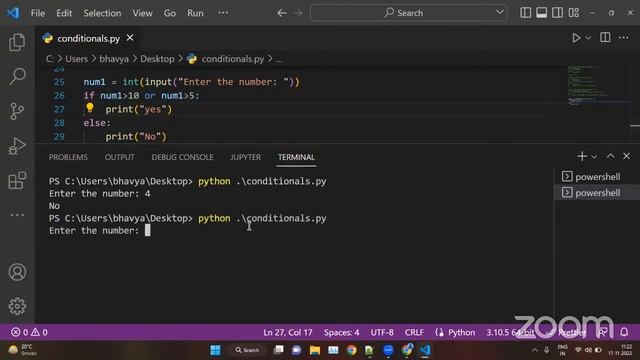This screenshot has width=640, height=360.
Task: Switch to the PROBLEMS tab
Action: 68,157
